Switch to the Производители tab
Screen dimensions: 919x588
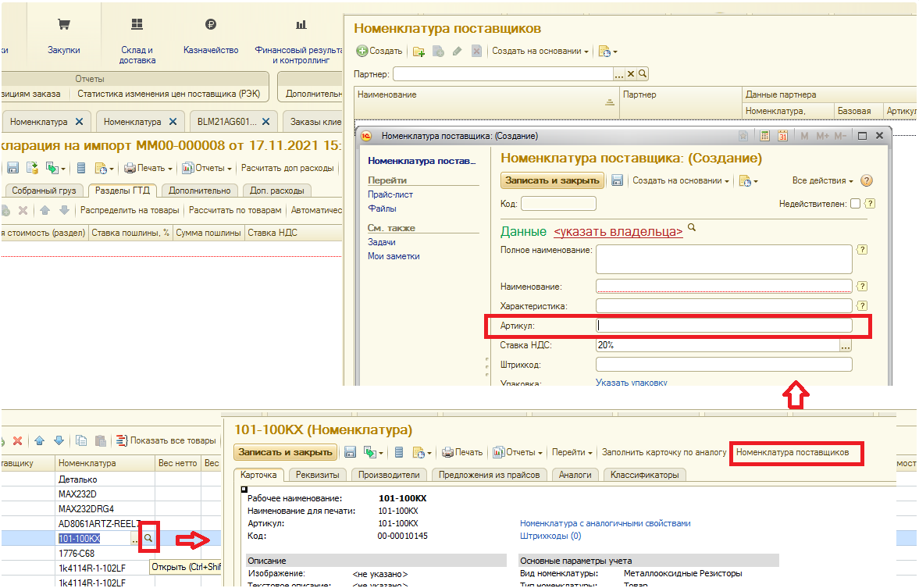tap(388, 475)
